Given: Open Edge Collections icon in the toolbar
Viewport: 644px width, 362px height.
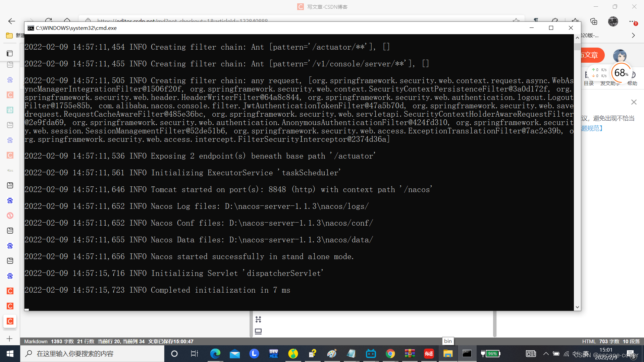Looking at the screenshot, I should pyautogui.click(x=594, y=21).
